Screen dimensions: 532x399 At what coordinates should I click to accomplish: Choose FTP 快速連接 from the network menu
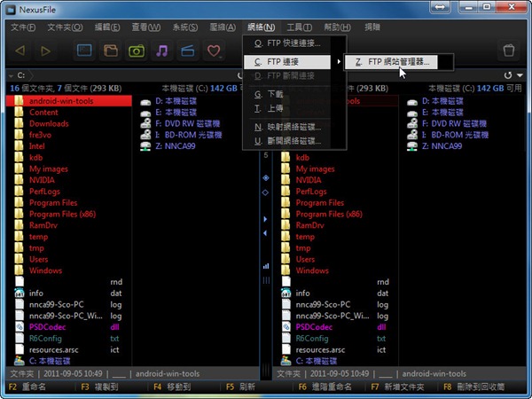pos(293,43)
